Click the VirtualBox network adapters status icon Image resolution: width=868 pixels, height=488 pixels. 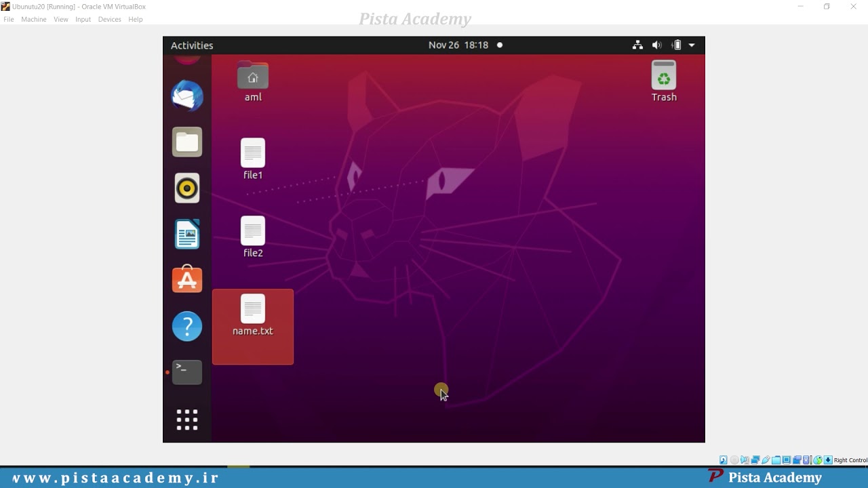coord(755,460)
